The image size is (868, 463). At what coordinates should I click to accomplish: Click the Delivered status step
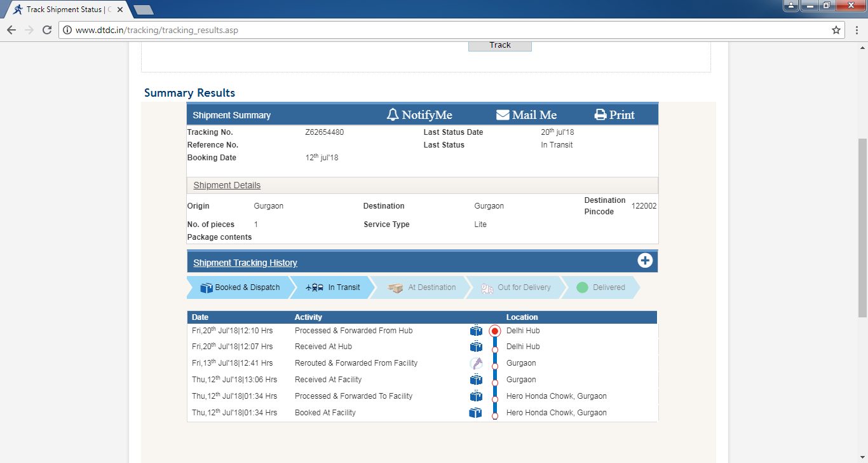[x=600, y=287]
